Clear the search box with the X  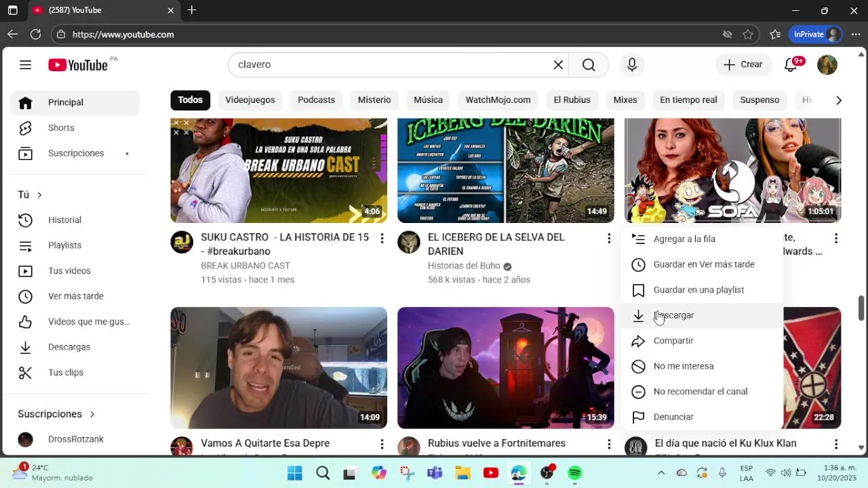click(x=558, y=64)
